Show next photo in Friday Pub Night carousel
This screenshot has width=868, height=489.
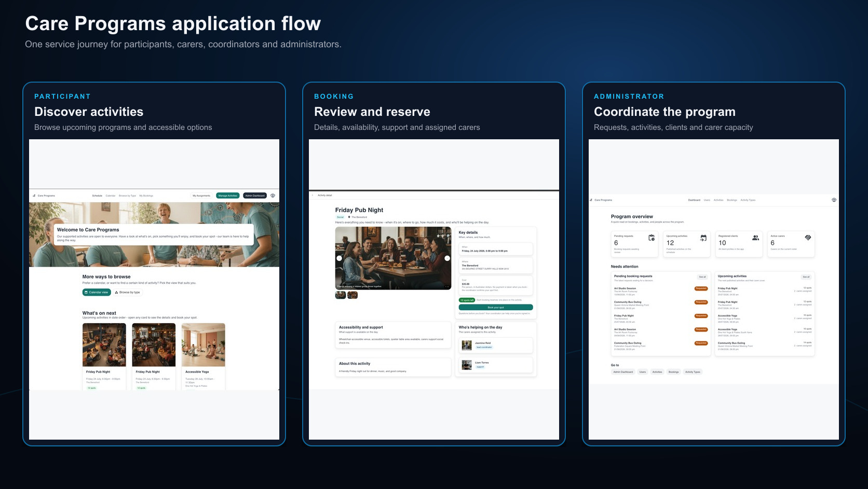click(447, 258)
